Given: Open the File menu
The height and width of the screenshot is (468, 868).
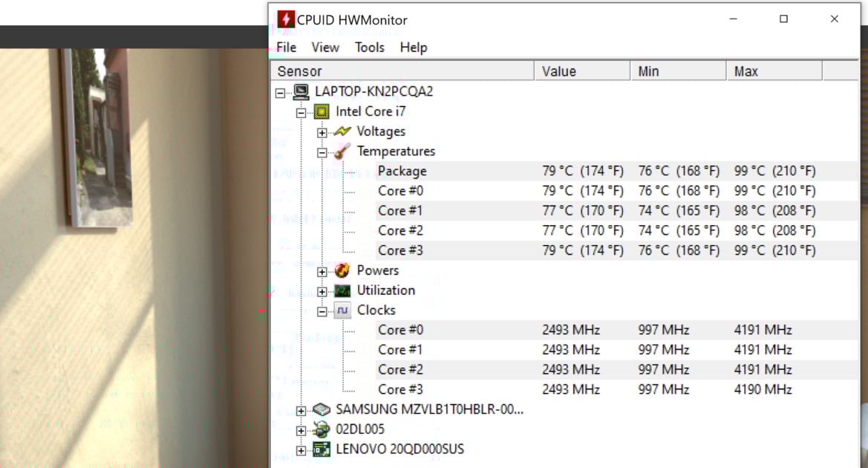Looking at the screenshot, I should click(286, 48).
